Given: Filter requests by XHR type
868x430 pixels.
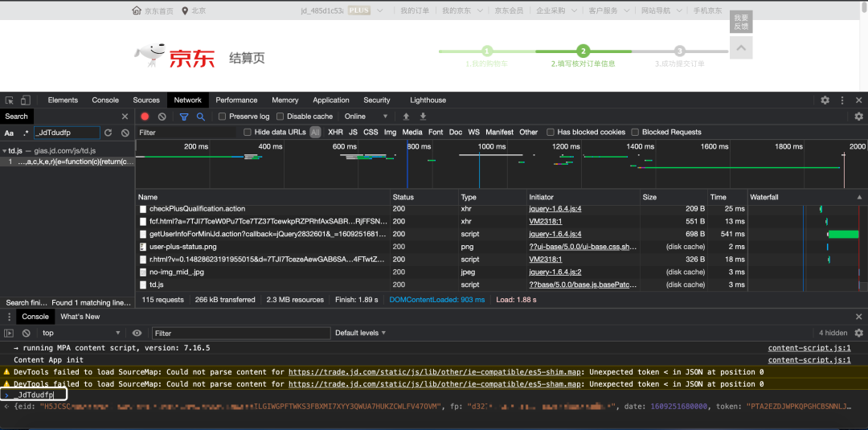Looking at the screenshot, I should [335, 133].
